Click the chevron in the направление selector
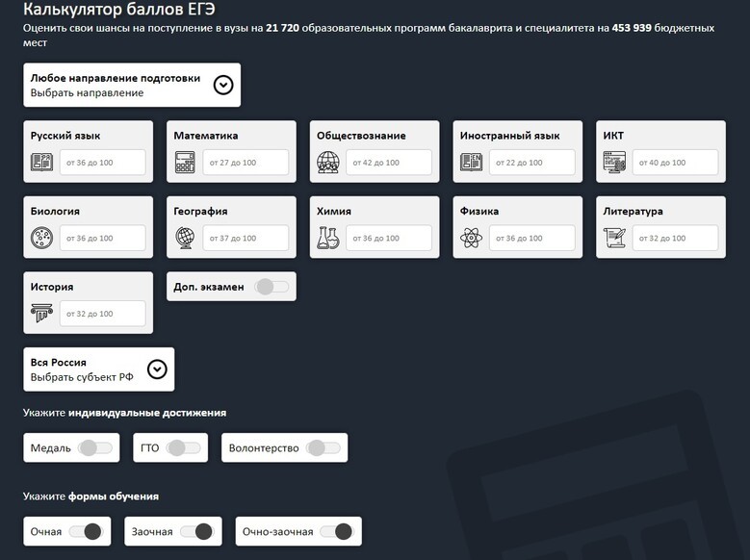Screen dimensions: 750x560 pyautogui.click(x=223, y=85)
